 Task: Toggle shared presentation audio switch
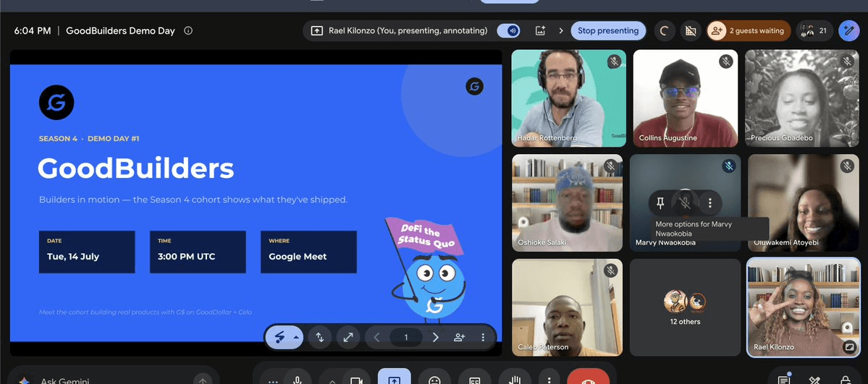(x=508, y=31)
